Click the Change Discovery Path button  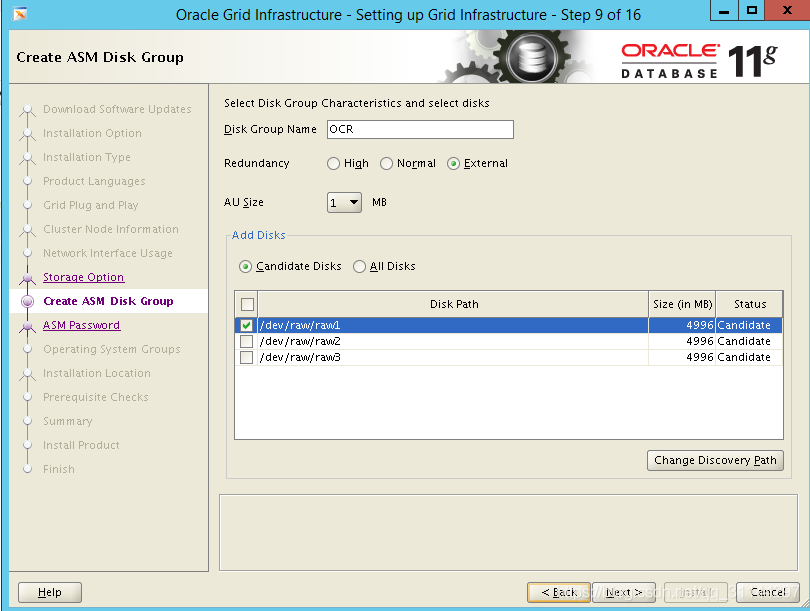[x=715, y=460]
